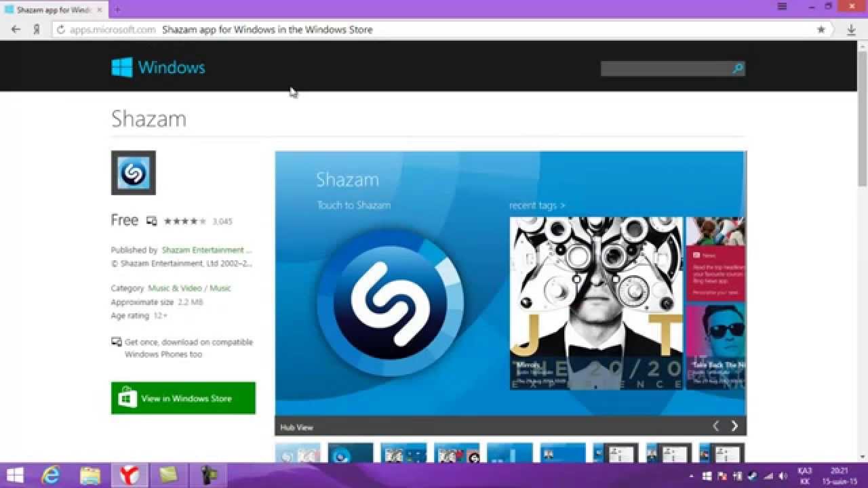
Task: Open the Windows Start button
Action: pyautogui.click(x=15, y=475)
